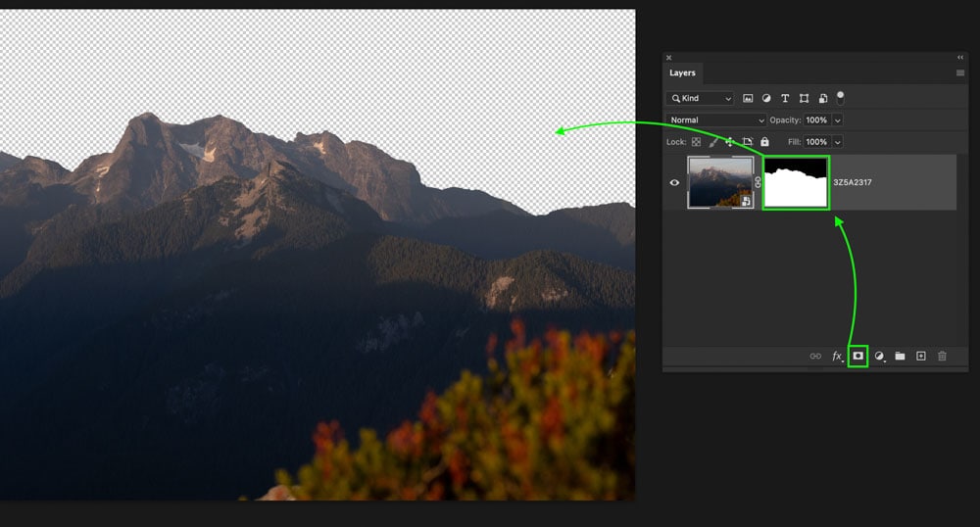The image size is (980, 527).
Task: Delete layer trash icon
Action: point(942,356)
